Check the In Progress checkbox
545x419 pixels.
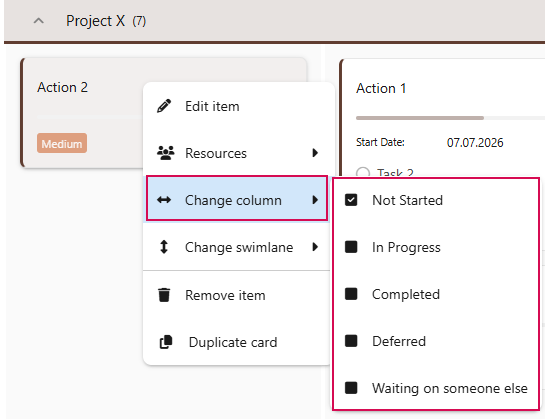(351, 247)
